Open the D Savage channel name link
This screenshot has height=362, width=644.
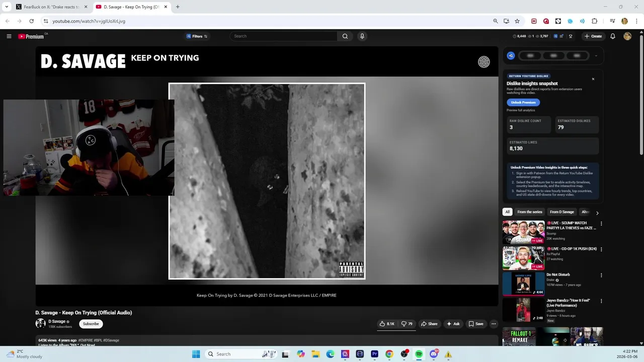[57, 322]
